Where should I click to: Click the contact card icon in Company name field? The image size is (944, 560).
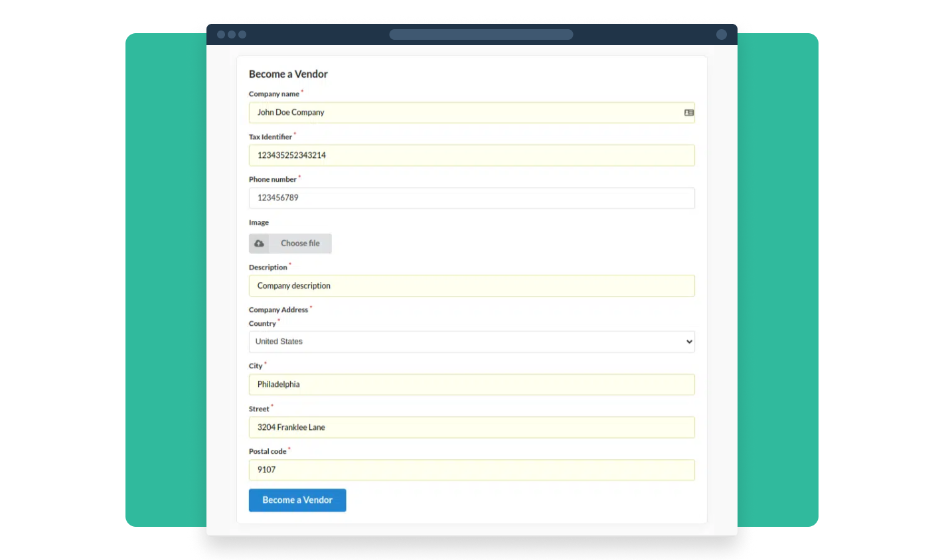[x=688, y=112]
